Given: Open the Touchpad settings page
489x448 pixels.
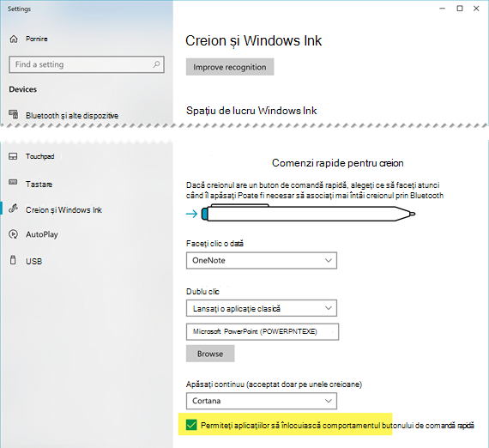Looking at the screenshot, I should coord(40,156).
